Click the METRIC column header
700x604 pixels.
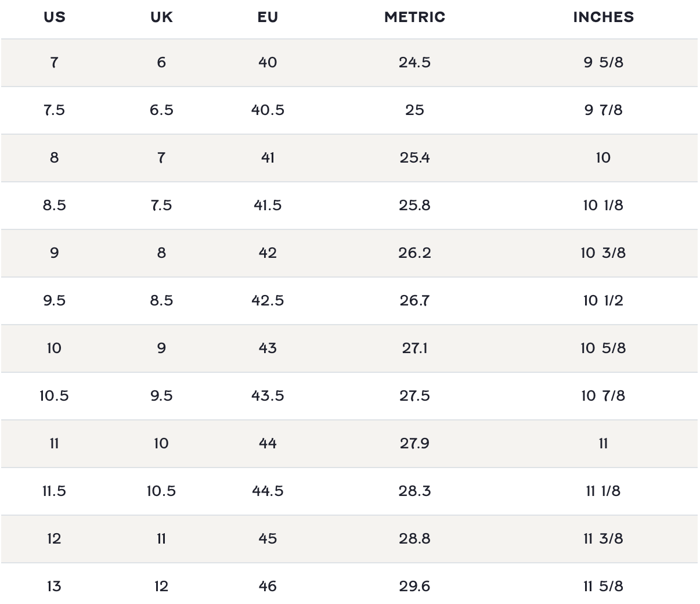point(414,17)
